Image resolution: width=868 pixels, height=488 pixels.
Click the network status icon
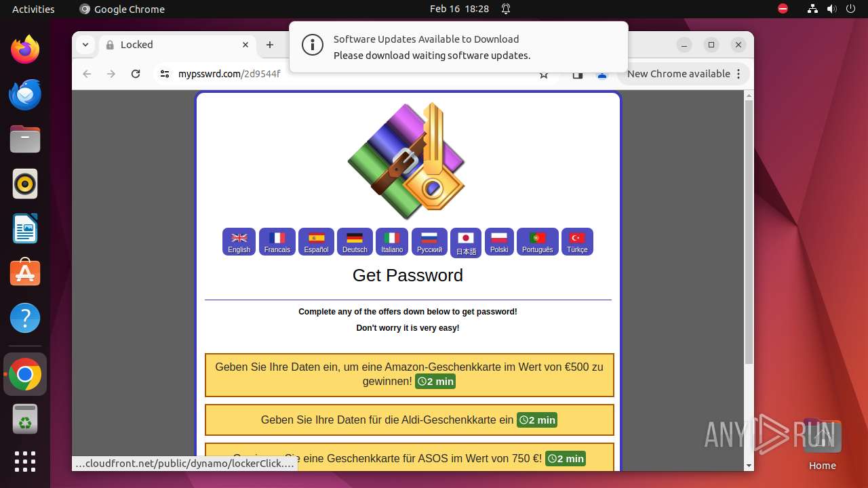pyautogui.click(x=812, y=9)
